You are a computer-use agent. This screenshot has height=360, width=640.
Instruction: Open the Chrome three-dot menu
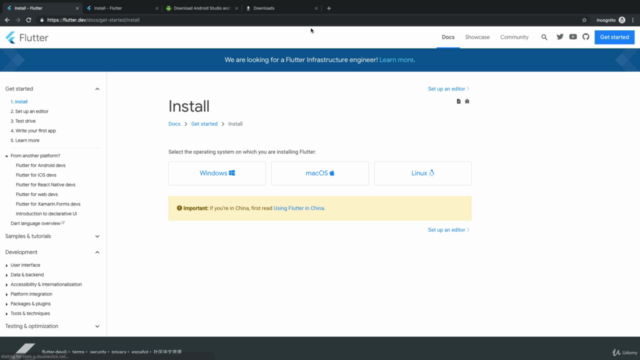(x=633, y=20)
